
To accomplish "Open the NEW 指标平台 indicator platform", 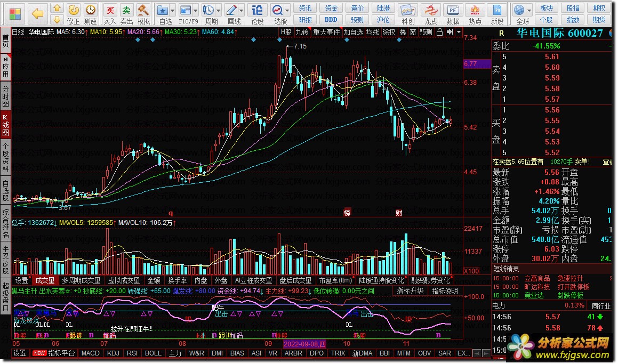I will [x=54, y=353].
